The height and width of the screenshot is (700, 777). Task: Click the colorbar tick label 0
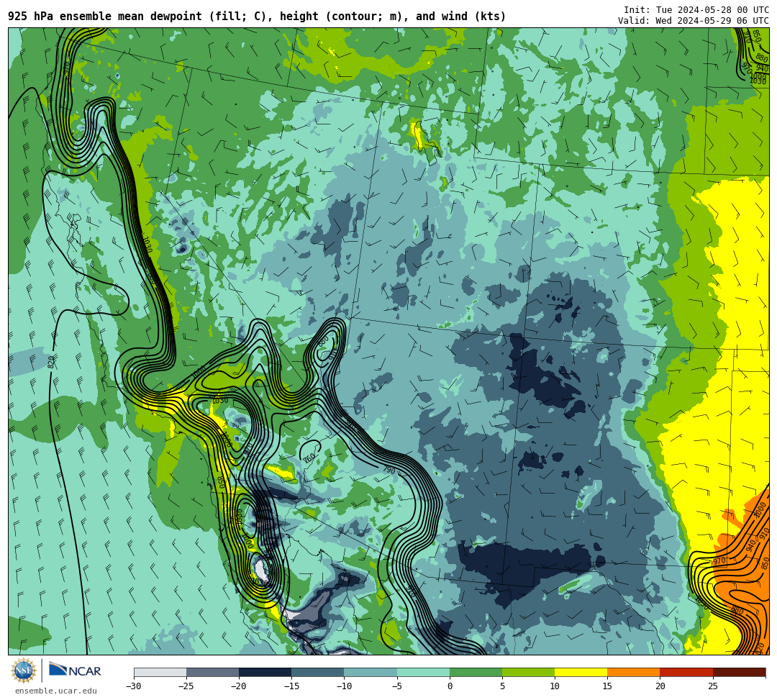pos(450,686)
